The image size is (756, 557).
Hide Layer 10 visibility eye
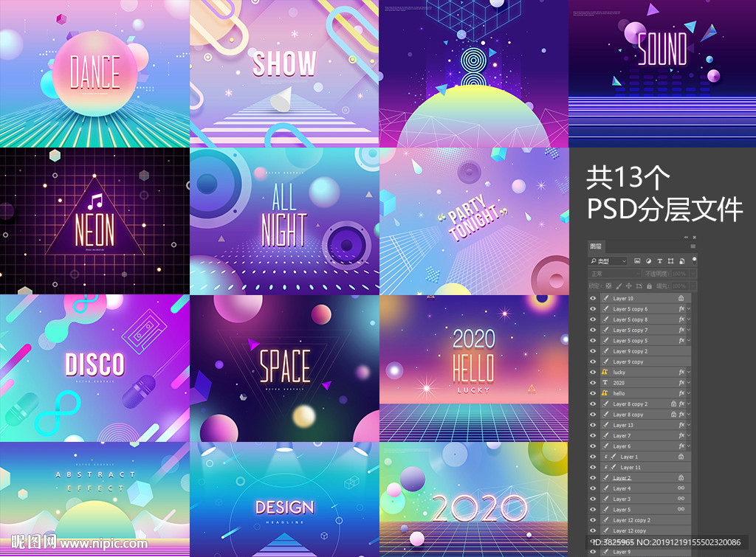(593, 298)
